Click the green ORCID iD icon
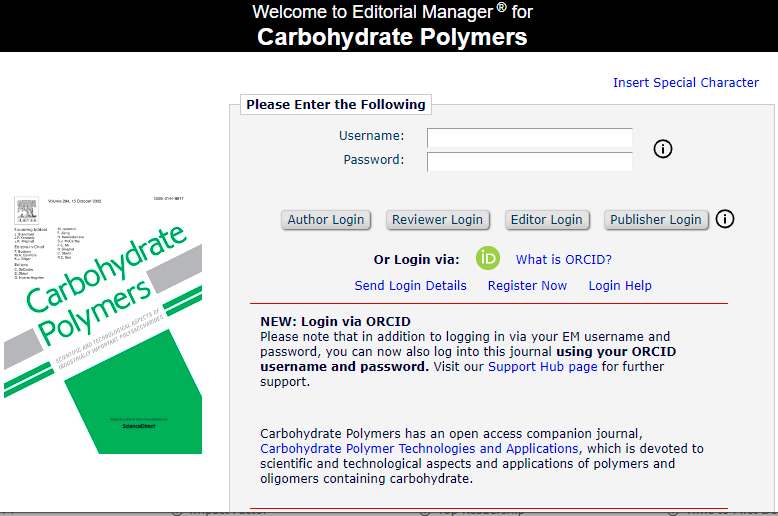 (487, 258)
